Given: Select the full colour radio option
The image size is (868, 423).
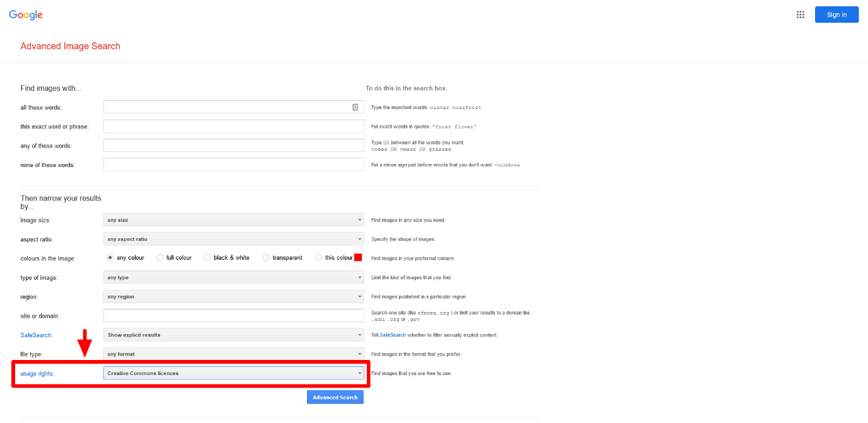Looking at the screenshot, I should 160,258.
